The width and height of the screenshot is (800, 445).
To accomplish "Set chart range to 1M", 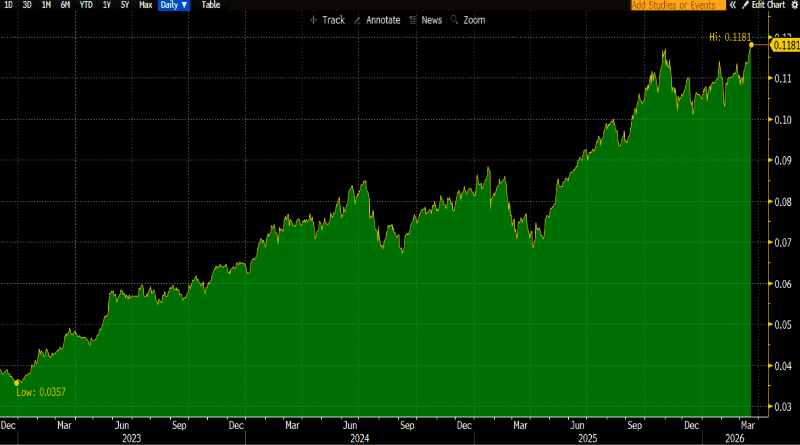I will pos(46,5).
